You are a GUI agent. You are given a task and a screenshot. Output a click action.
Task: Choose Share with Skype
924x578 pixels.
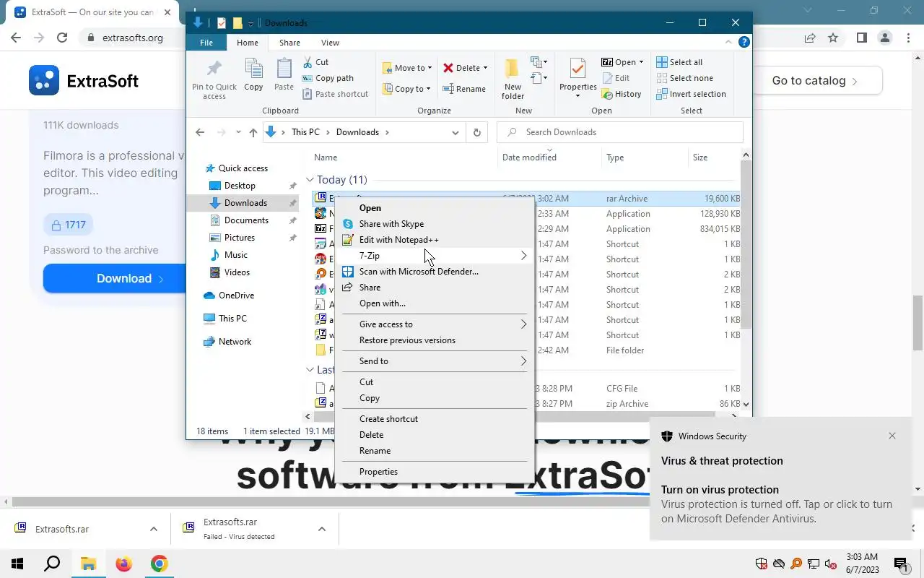pyautogui.click(x=433, y=224)
